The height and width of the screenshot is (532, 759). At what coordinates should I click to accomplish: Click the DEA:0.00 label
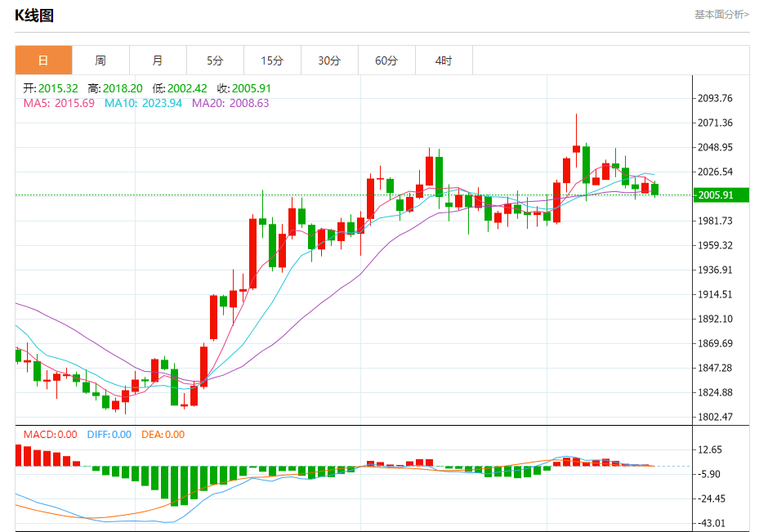tap(163, 435)
